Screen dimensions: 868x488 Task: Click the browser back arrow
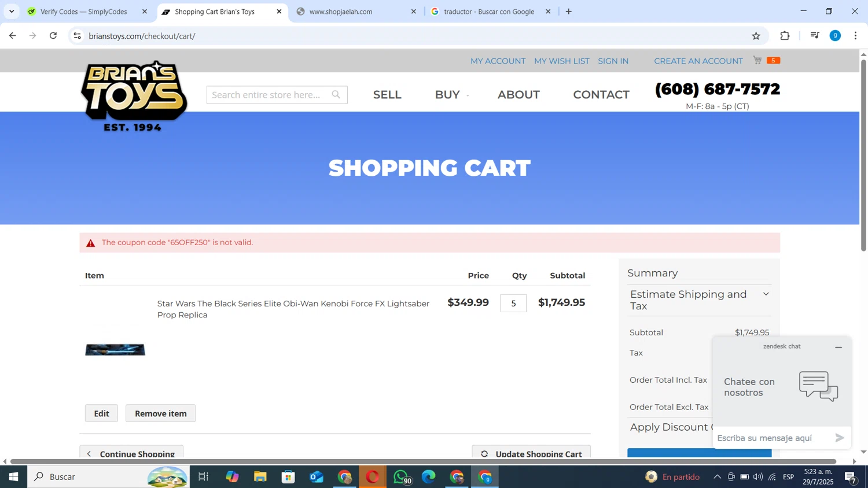12,36
